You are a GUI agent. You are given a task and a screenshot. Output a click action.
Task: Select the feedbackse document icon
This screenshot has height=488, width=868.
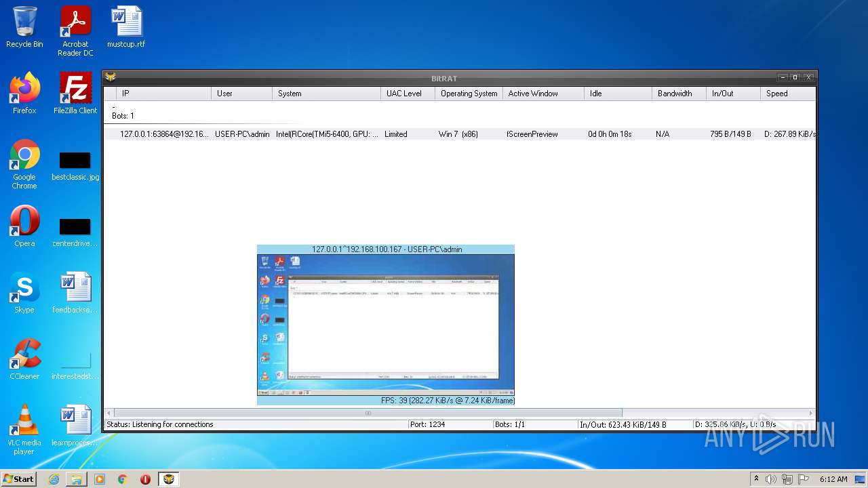coord(75,293)
